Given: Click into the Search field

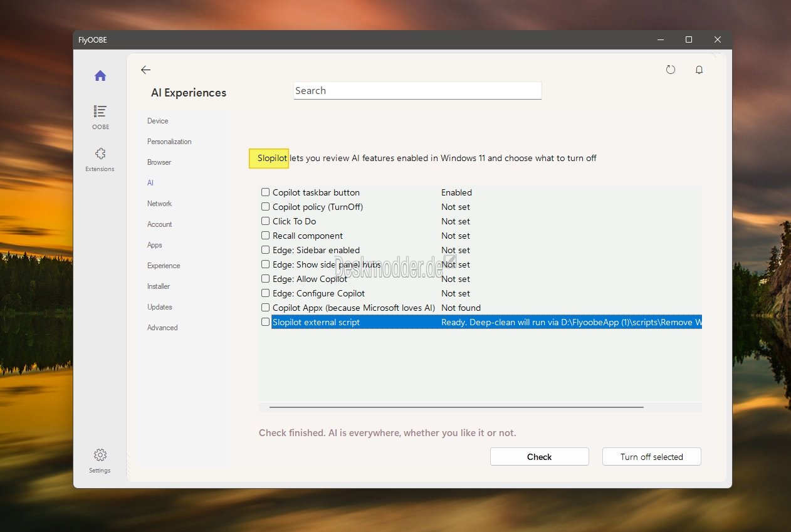Looking at the screenshot, I should pyautogui.click(x=417, y=91).
